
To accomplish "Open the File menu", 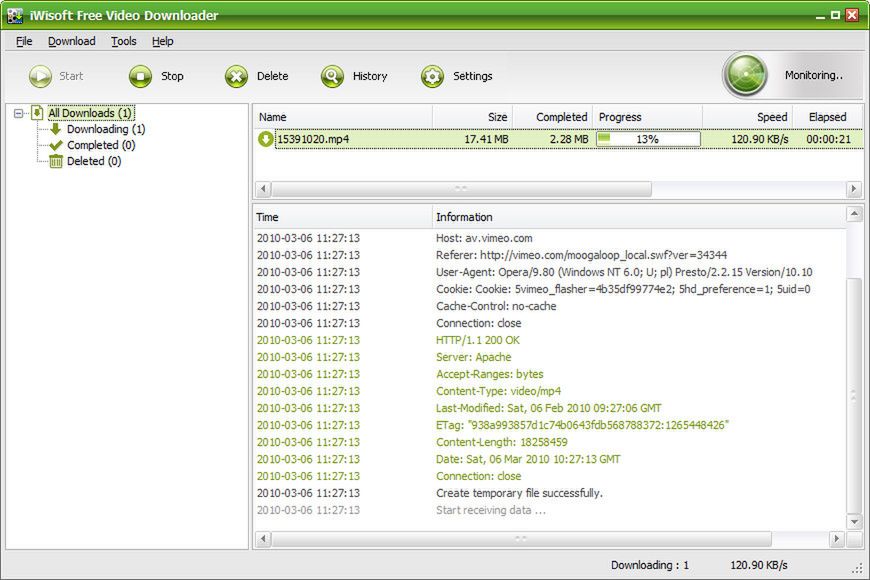I will point(24,41).
